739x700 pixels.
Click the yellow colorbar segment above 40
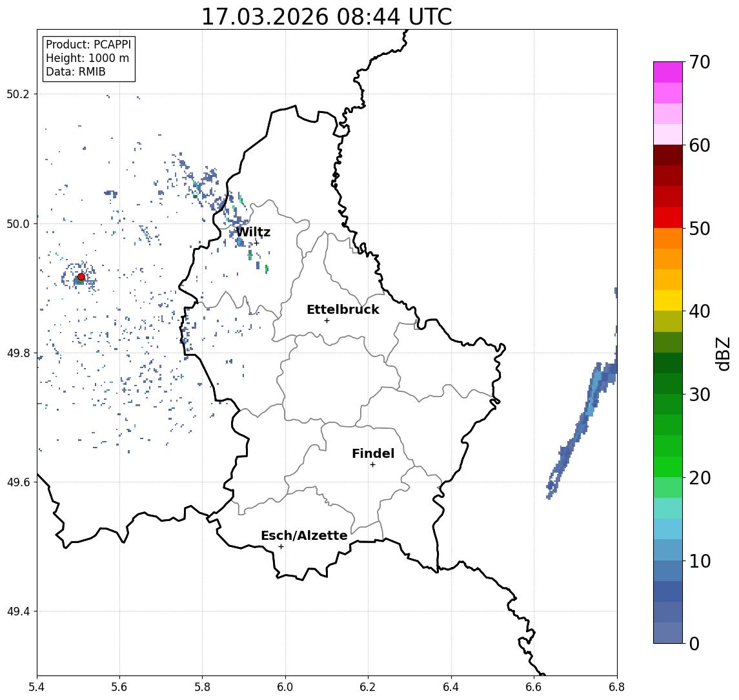click(668, 300)
